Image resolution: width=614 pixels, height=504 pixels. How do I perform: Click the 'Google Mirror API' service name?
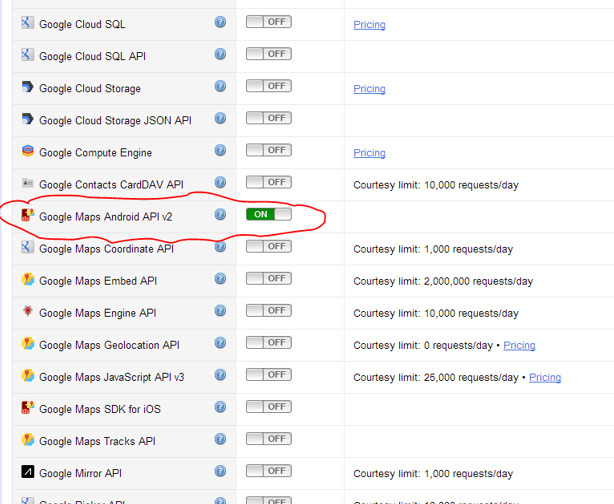[80, 473]
